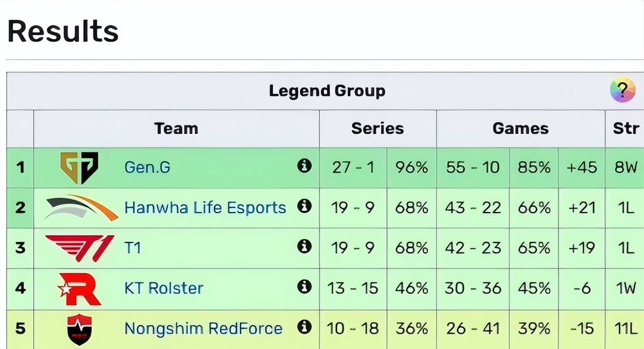The height and width of the screenshot is (349, 644).
Task: Open info icon for Hanwha Life Esports
Action: click(304, 206)
